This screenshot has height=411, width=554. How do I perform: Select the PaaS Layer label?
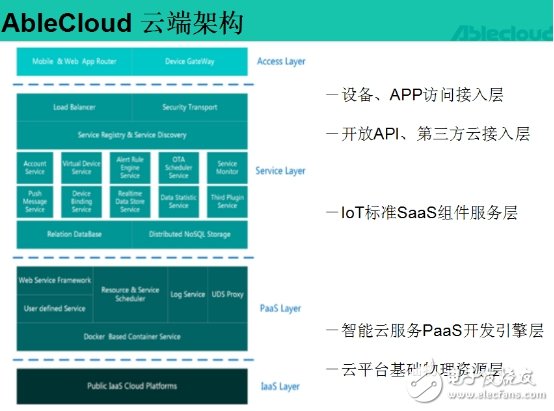click(x=281, y=309)
